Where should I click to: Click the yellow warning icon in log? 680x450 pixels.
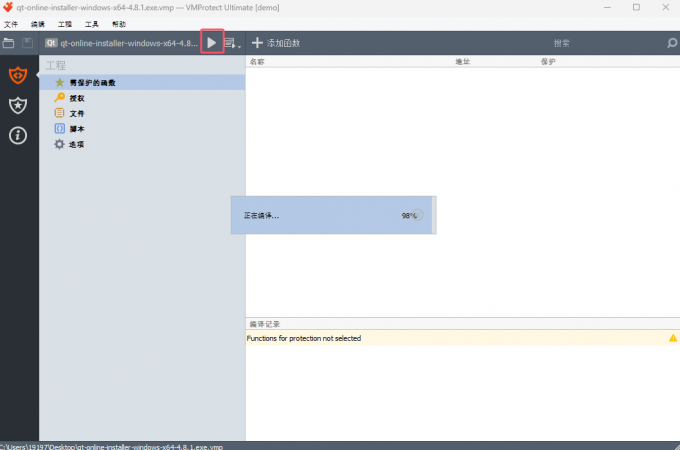click(672, 338)
